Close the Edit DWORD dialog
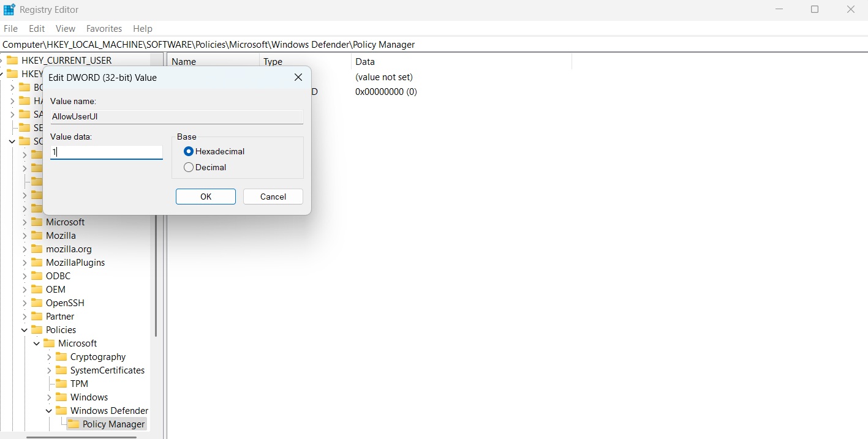This screenshot has height=439, width=868. [298, 77]
